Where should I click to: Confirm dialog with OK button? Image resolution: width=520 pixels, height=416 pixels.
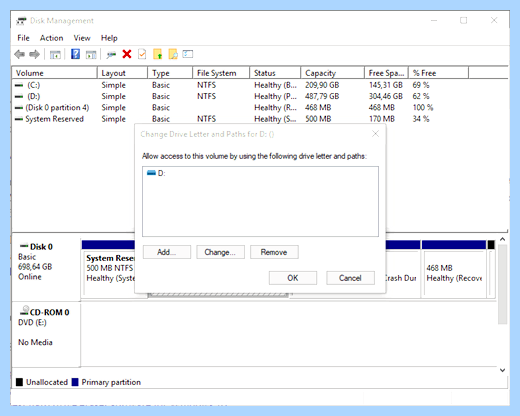pos(293,278)
